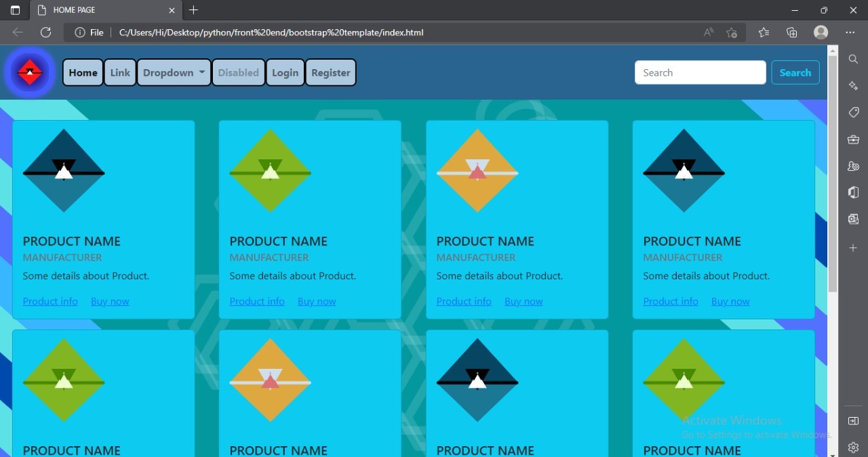Open the Games icon in the Edge sidebar
The image size is (868, 457).
tap(853, 166)
